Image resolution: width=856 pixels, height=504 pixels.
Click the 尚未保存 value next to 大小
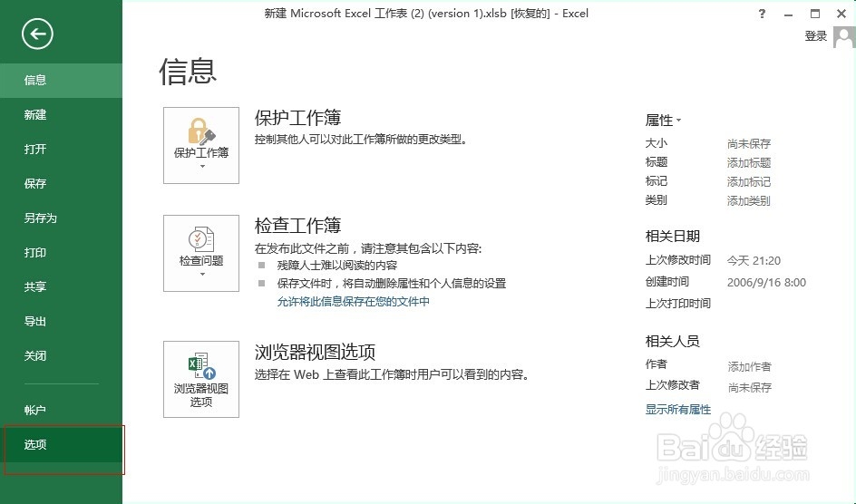pyautogui.click(x=749, y=144)
